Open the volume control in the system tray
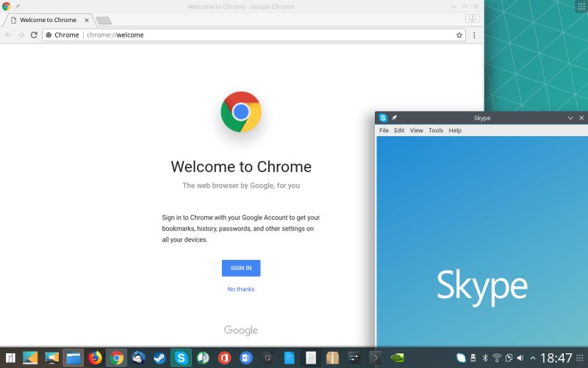 point(520,358)
